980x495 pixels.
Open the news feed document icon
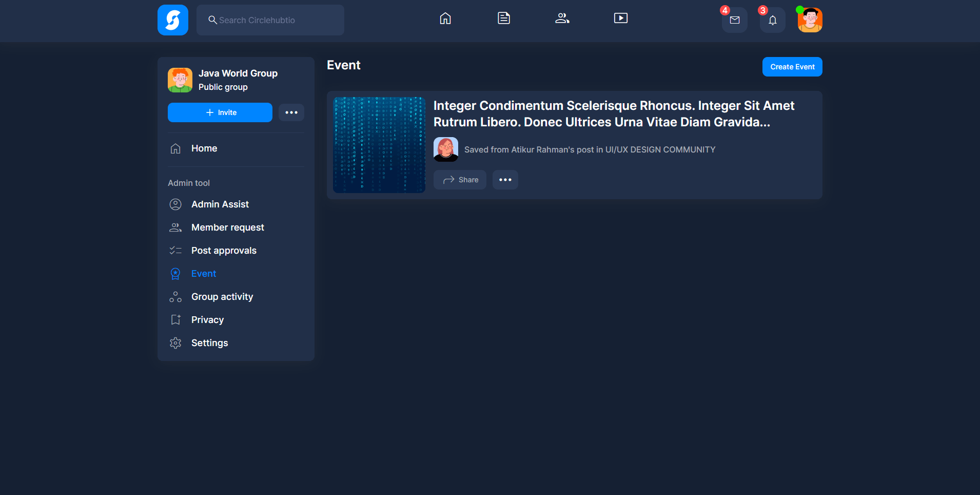(504, 18)
